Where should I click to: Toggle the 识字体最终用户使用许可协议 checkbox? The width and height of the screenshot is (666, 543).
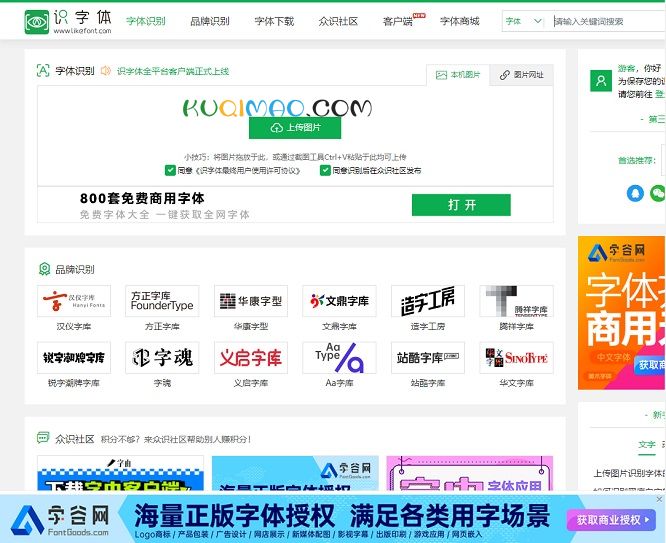170,170
